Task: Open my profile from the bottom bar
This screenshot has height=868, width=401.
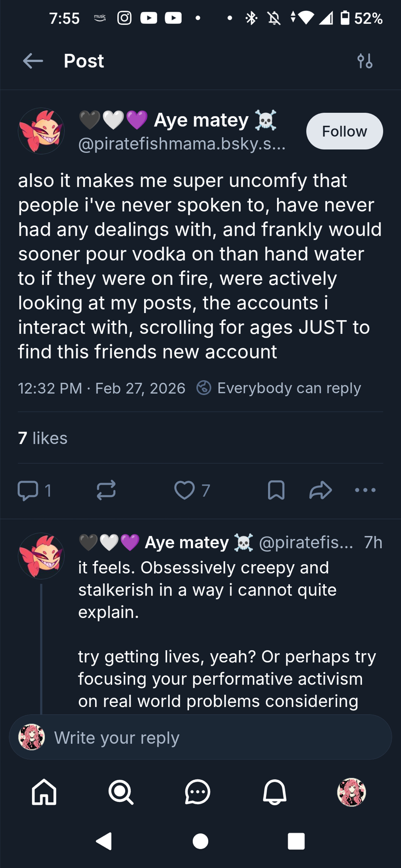Action: coord(351,792)
